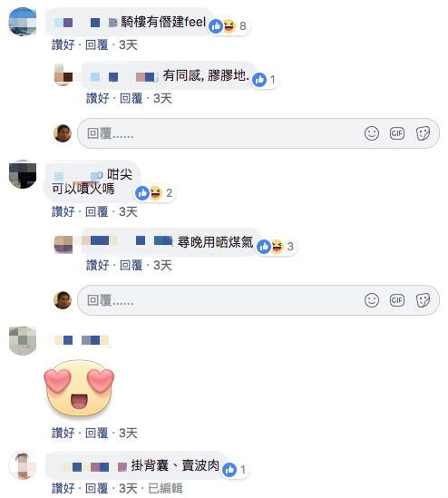Screen dimensions: 448x498
Task: Click the first 回覆...... reply input field
Action: coord(258,133)
